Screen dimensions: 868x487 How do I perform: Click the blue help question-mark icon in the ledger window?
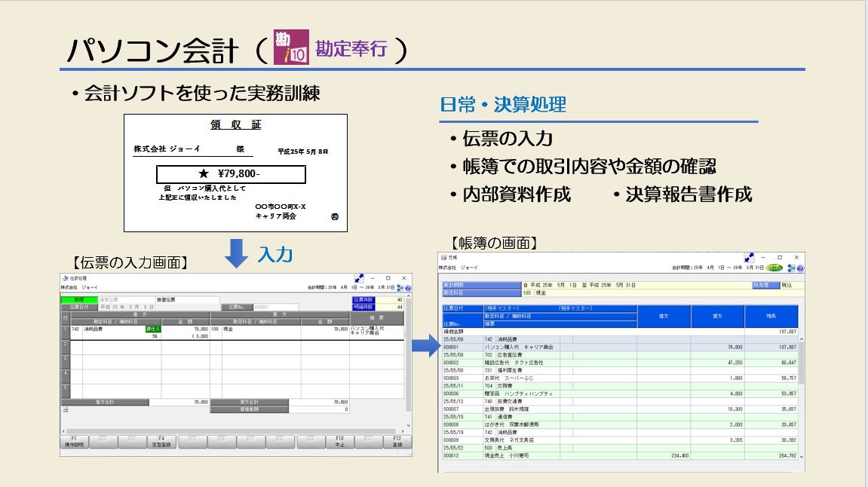coord(800,268)
